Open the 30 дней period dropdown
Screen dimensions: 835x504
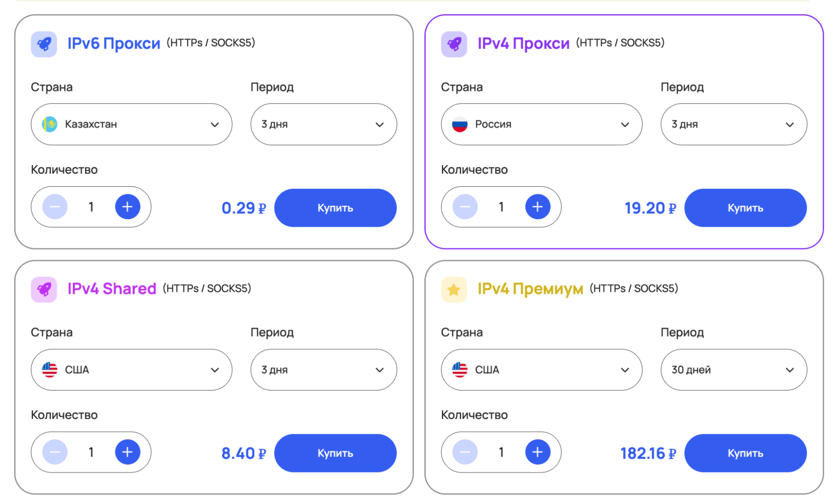[x=733, y=370]
